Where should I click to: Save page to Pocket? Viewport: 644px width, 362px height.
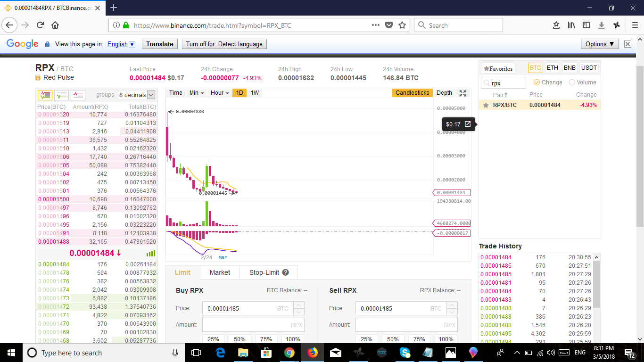pyautogui.click(x=389, y=25)
